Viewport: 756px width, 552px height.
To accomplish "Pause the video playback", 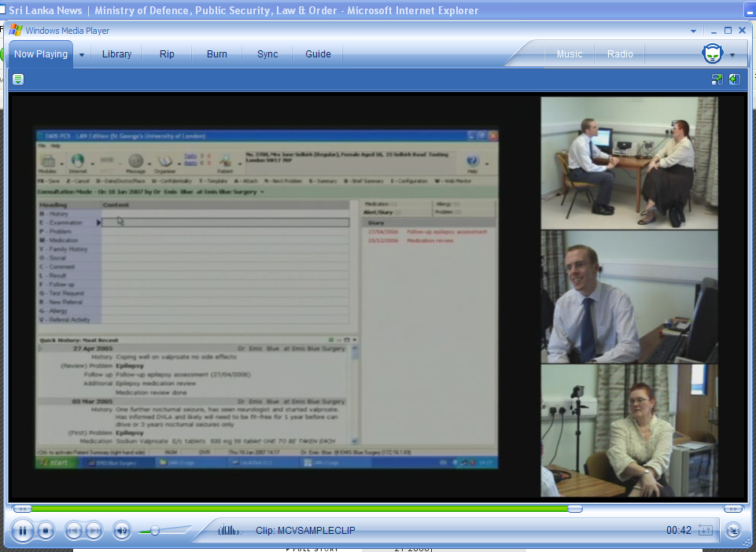I will coord(23,531).
